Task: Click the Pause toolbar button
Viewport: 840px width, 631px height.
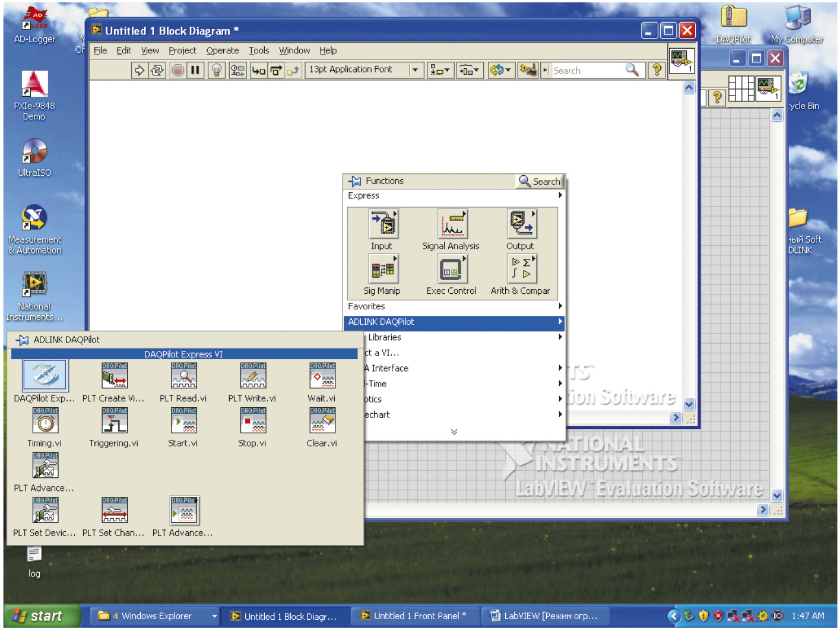Action: [x=195, y=71]
